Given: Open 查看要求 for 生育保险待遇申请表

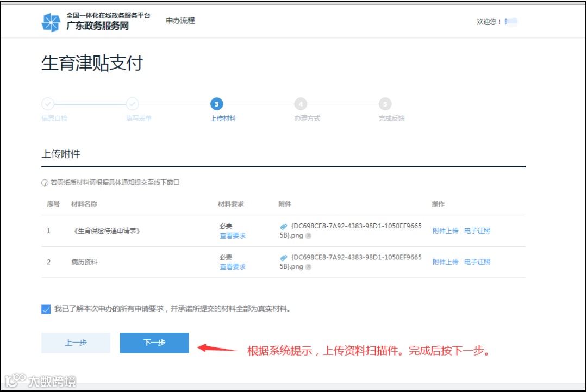Looking at the screenshot, I should click(x=233, y=236).
